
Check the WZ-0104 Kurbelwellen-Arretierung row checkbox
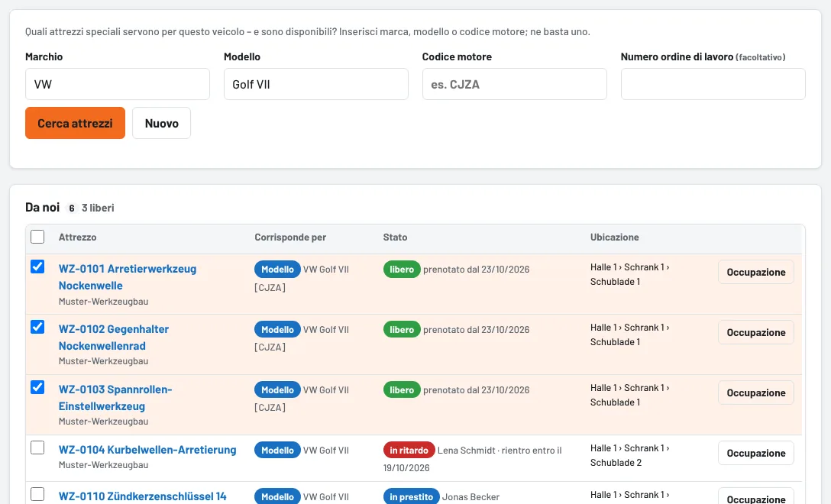pyautogui.click(x=37, y=447)
